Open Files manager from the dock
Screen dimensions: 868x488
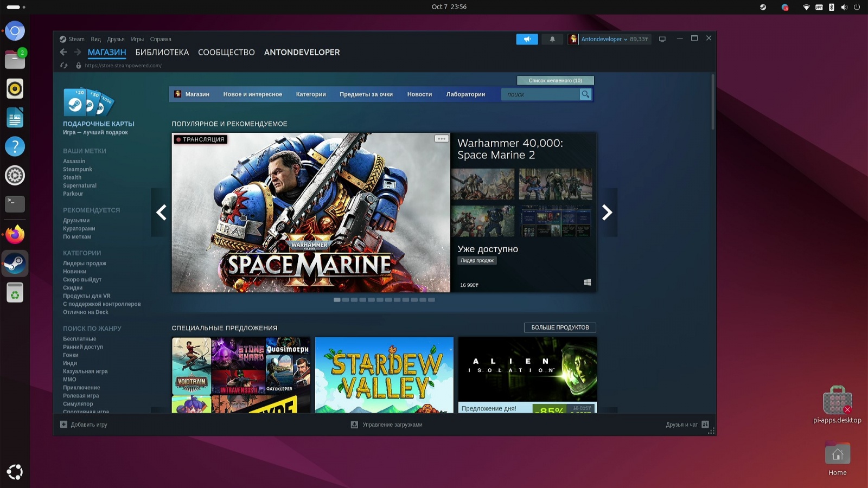coord(15,60)
